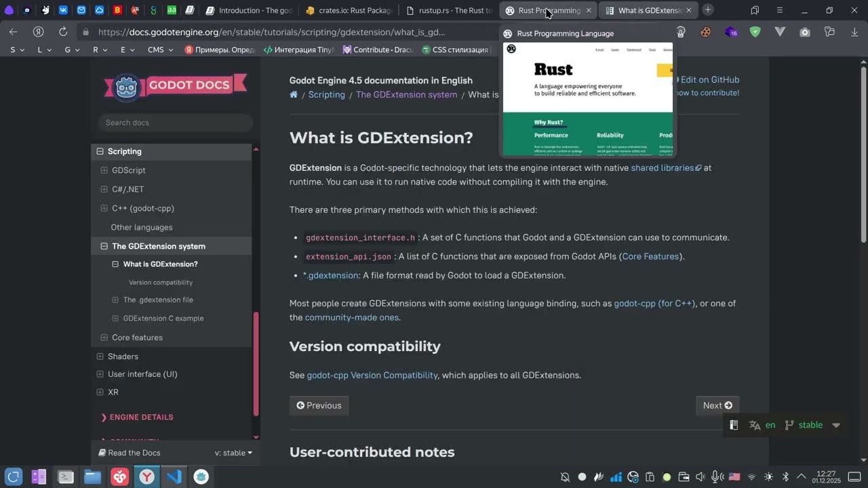Collapse The GDExtension system tree item
Viewport: 868px width, 488px height.
click(x=104, y=247)
